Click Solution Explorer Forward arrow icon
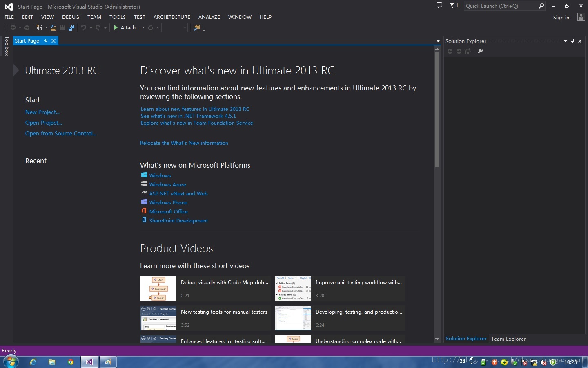This screenshot has height=368, width=588. 459,51
